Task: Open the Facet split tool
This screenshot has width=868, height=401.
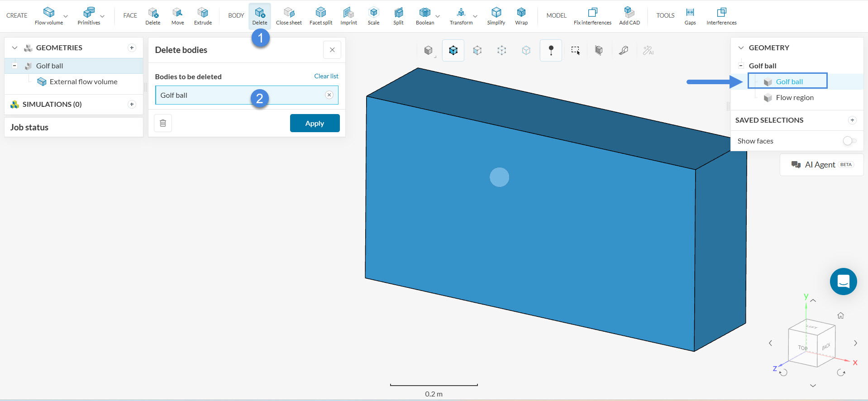Action: pos(320,16)
